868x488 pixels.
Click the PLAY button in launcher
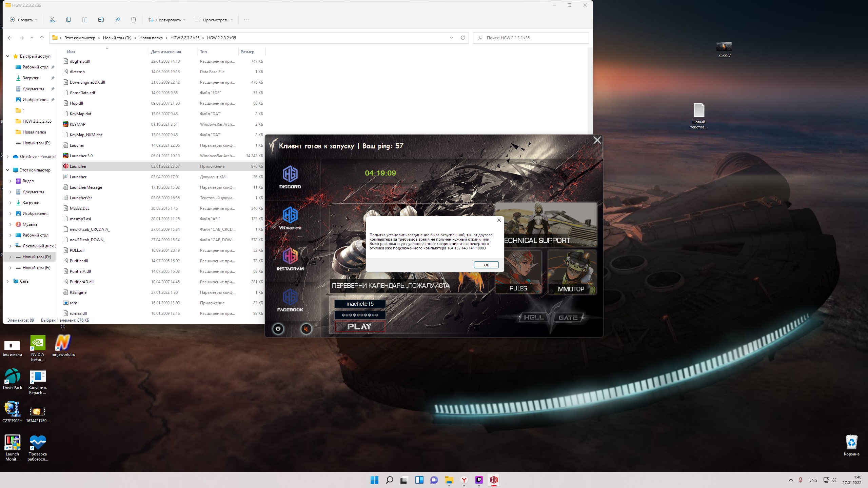pos(360,326)
